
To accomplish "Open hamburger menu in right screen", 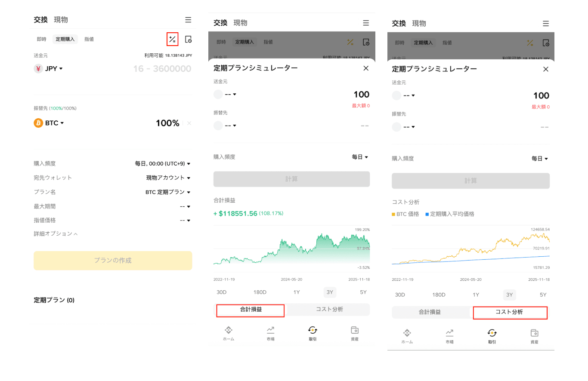I will click(546, 24).
